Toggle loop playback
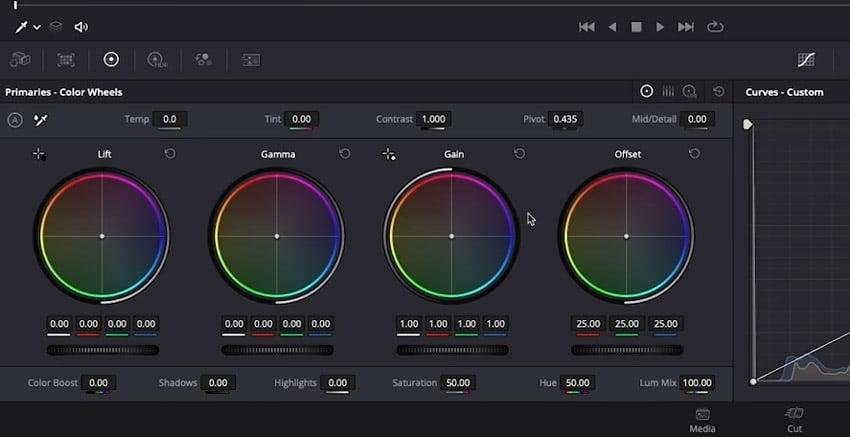The height and width of the screenshot is (437, 850). (715, 27)
